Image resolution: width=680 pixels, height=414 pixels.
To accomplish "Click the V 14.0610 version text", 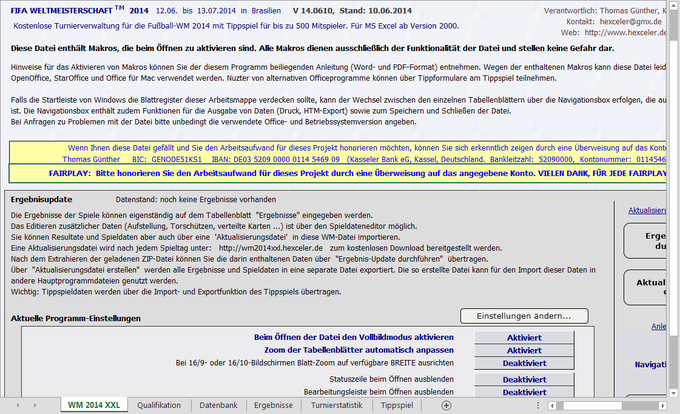I will pyautogui.click(x=313, y=10).
